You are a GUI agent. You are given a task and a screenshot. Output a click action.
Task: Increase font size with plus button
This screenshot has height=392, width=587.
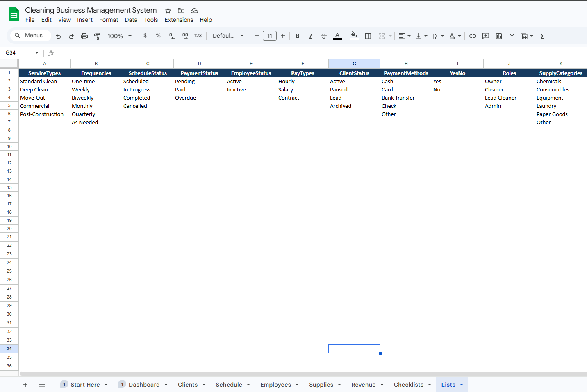(283, 36)
